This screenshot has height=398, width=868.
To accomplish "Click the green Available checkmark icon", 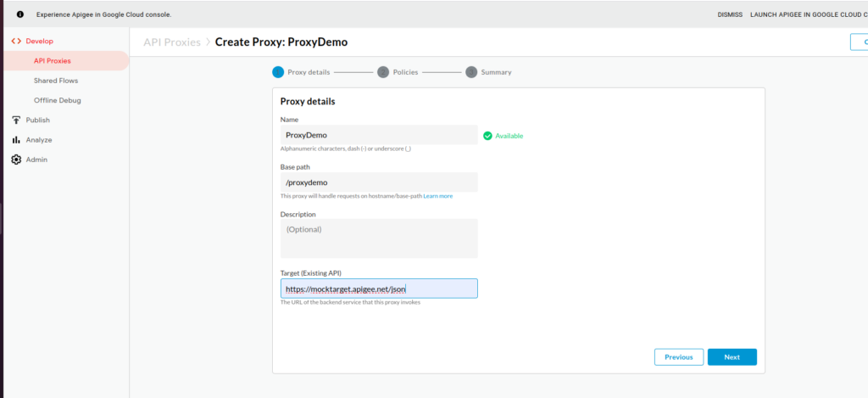I will (x=487, y=135).
